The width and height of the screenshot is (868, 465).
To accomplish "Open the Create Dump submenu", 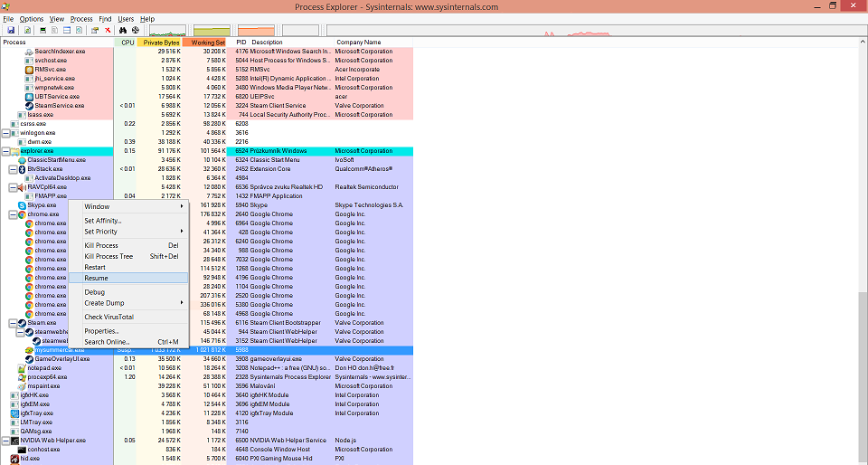I will tap(128, 303).
